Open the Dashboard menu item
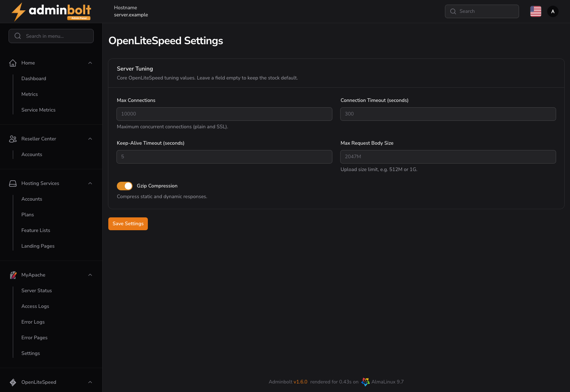This screenshot has width=570, height=392. pos(34,78)
